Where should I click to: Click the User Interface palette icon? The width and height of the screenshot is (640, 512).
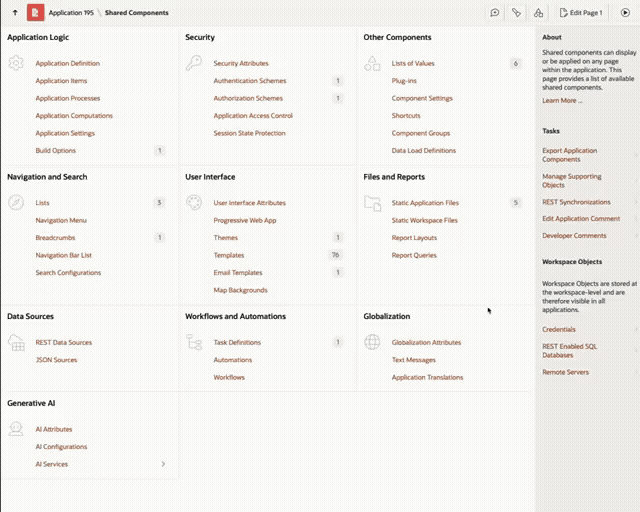[x=194, y=203]
